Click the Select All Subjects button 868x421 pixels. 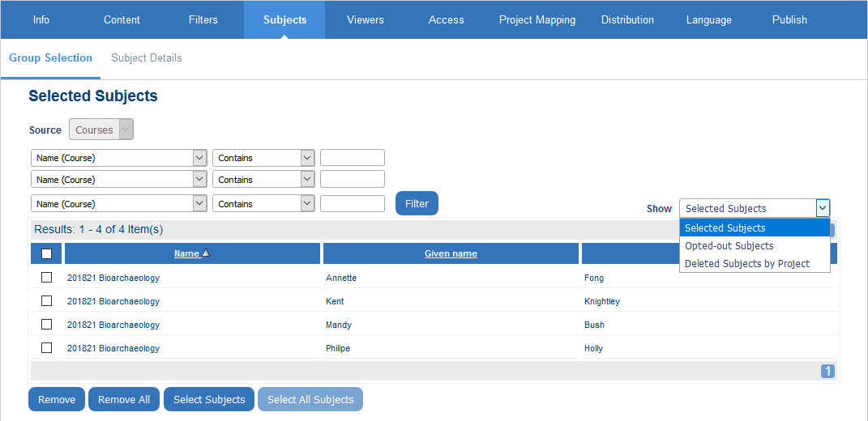tap(310, 399)
